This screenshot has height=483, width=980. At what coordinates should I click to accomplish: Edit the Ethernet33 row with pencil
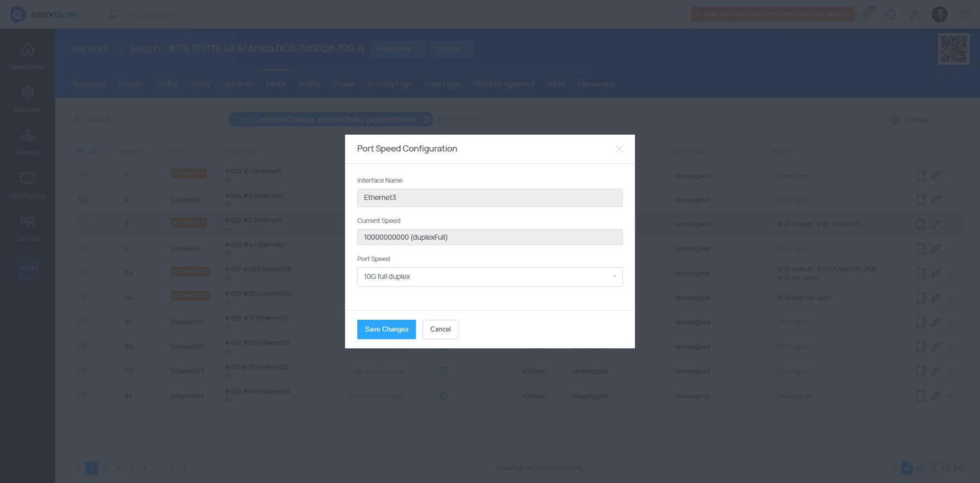coord(936,371)
